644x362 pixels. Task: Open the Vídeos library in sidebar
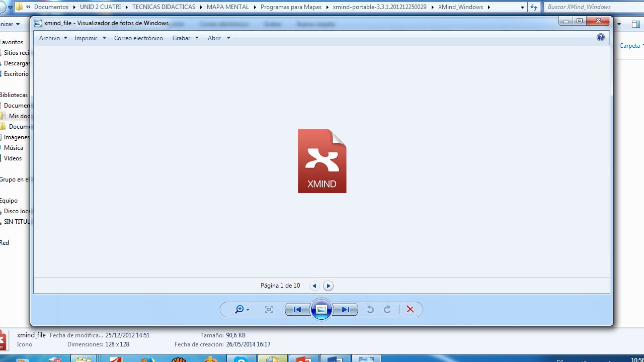(x=13, y=158)
